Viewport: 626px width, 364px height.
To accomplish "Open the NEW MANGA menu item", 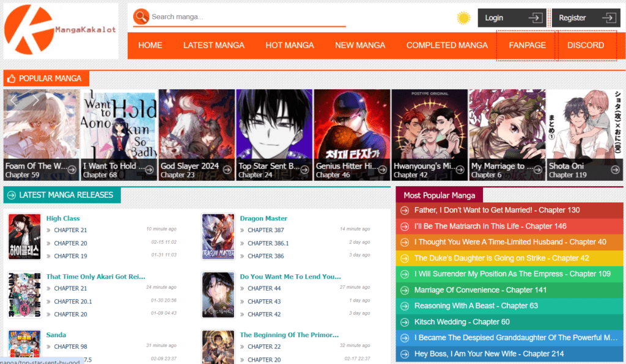I will 360,45.
